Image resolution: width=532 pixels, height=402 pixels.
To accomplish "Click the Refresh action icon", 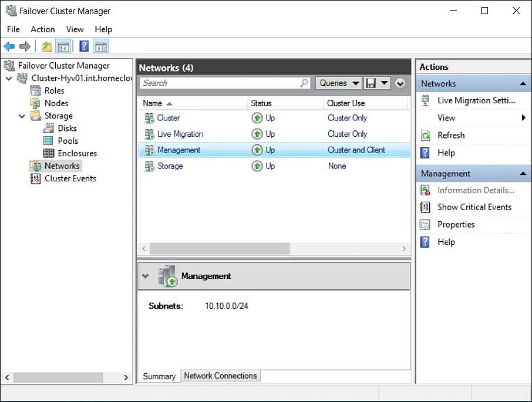I will point(426,136).
